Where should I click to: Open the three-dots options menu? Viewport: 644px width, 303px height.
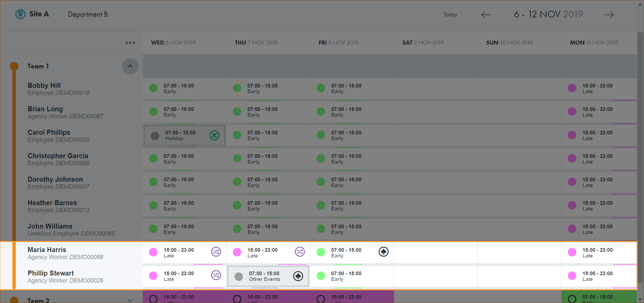click(x=130, y=43)
